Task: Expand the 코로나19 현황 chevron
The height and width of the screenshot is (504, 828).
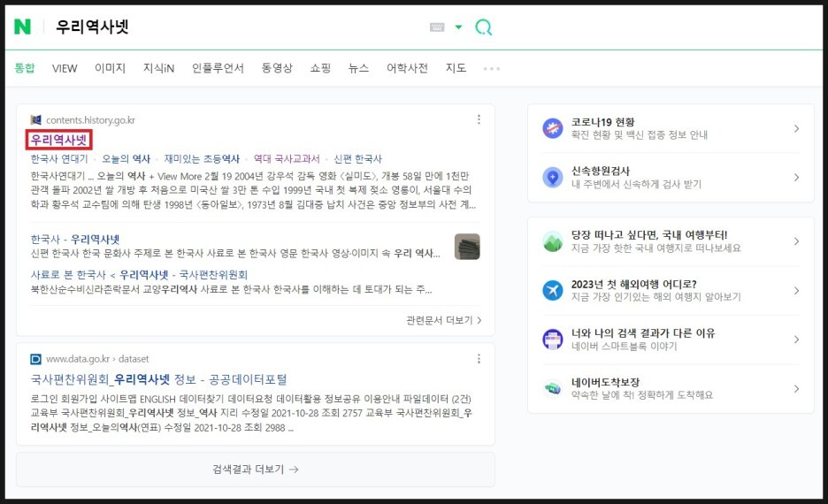Action: click(x=796, y=128)
